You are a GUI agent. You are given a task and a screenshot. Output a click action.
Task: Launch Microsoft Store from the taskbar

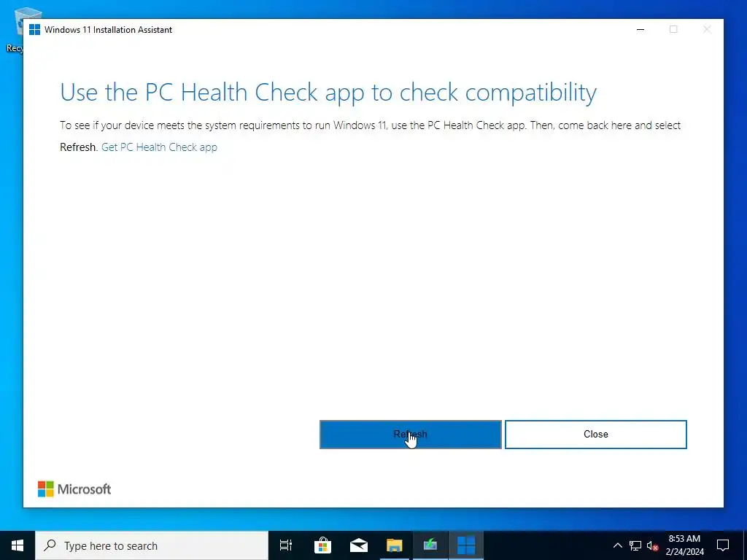(322, 545)
